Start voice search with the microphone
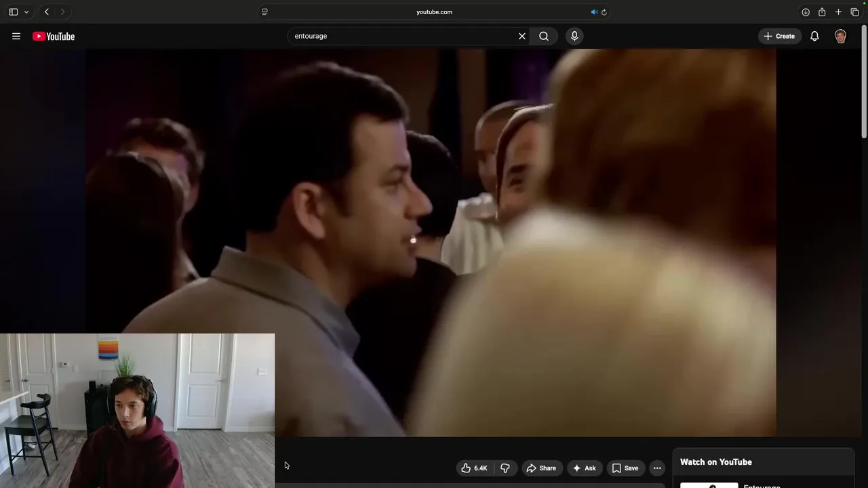Screen dimensions: 868x488 point(574,36)
